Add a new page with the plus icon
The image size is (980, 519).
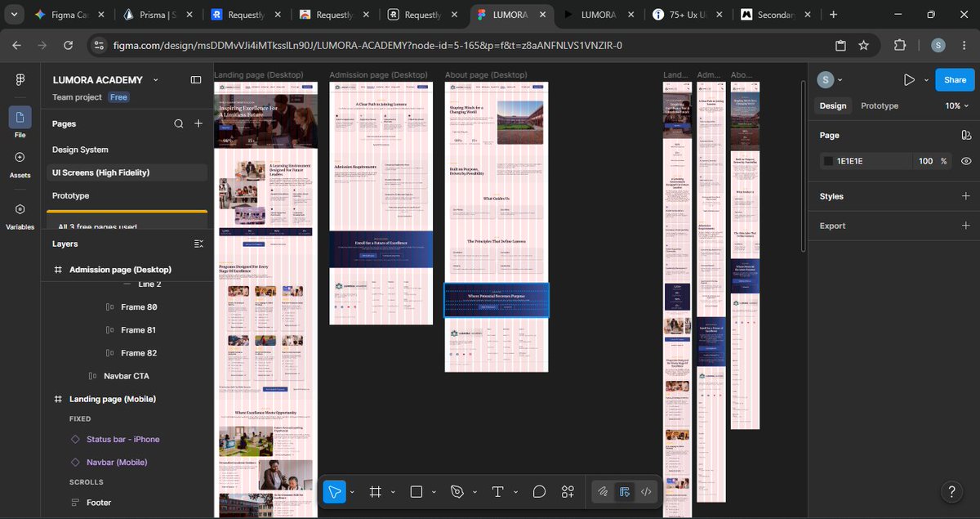click(x=198, y=123)
